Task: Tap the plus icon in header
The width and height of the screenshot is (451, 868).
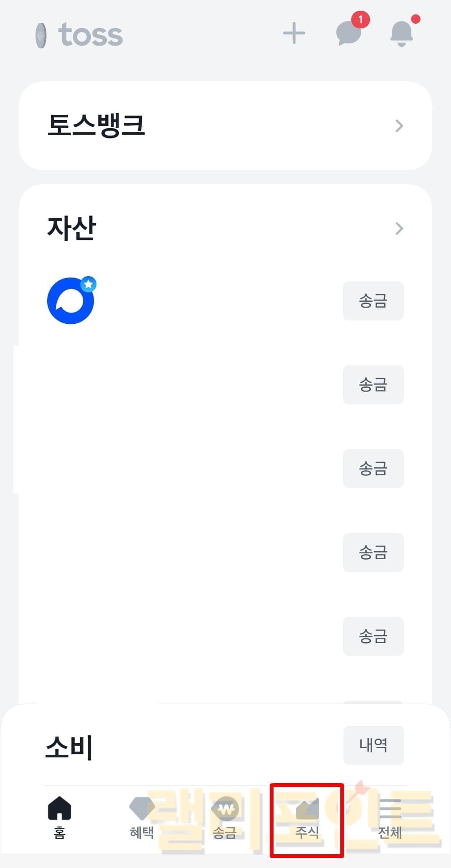Action: [294, 33]
